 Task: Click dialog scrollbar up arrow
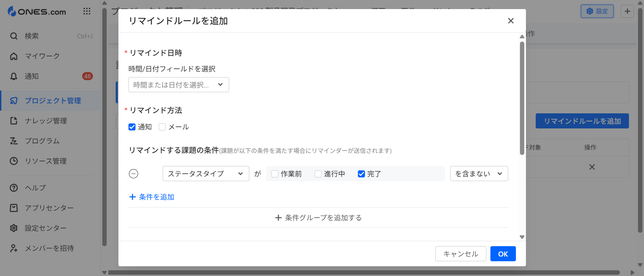tap(522, 37)
